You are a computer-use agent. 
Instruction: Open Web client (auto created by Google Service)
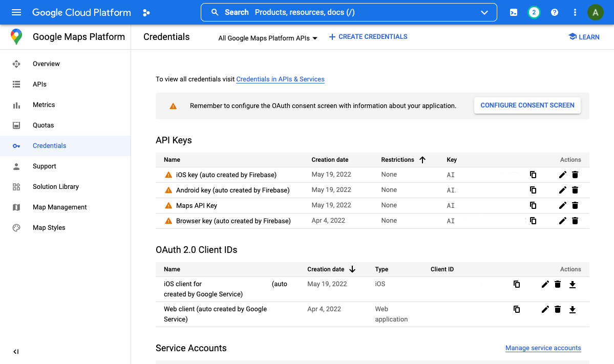click(215, 314)
